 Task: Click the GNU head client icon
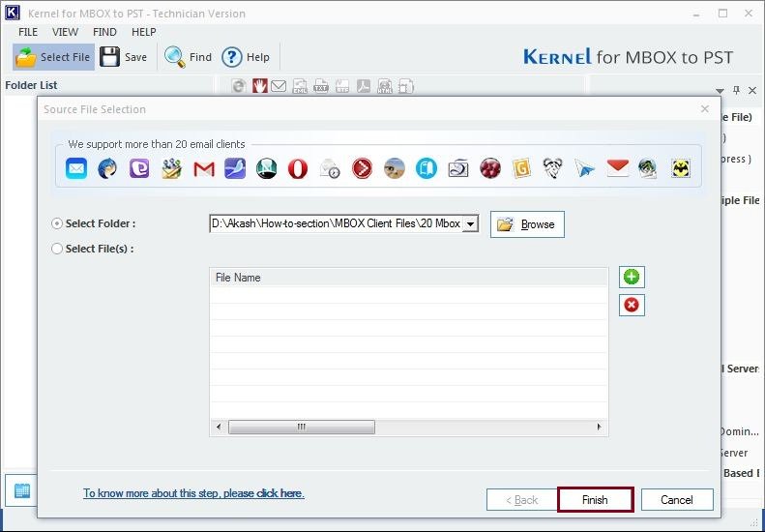553,169
